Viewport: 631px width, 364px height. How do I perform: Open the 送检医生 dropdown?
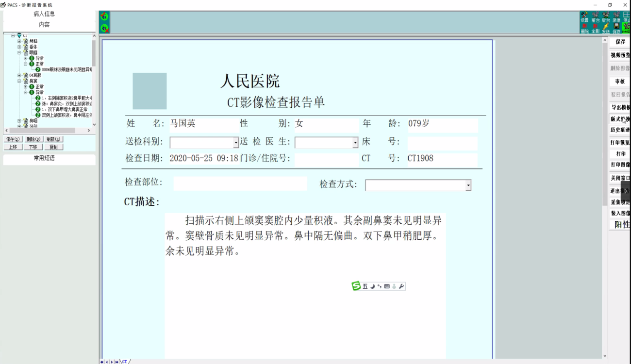click(355, 143)
